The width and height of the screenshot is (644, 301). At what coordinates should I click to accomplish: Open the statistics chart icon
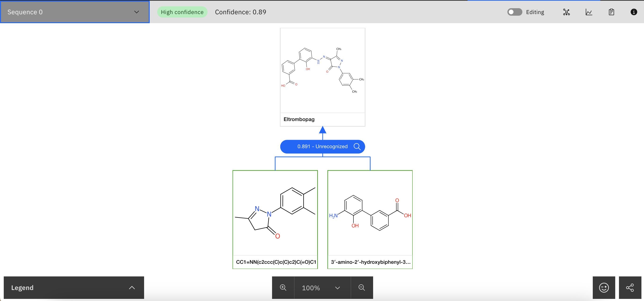(x=589, y=12)
